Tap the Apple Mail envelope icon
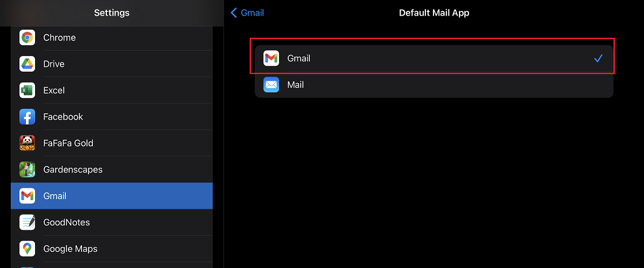The image size is (644, 268). (x=271, y=85)
